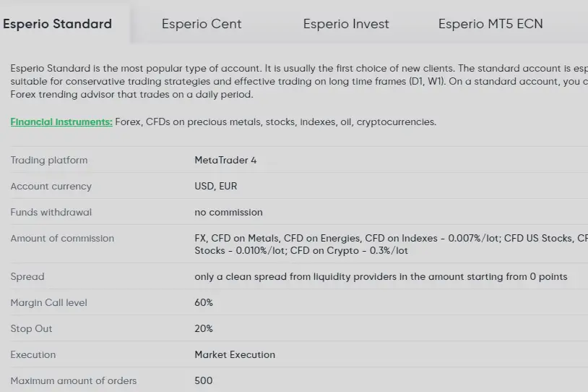
Task: Click the USD, EUR currency value
Action: [216, 186]
